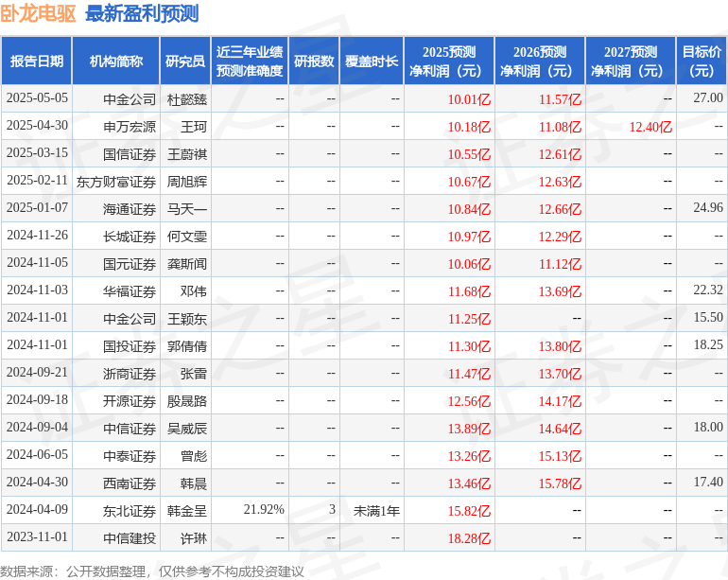This screenshot has width=728, height=580.
Task: Click target price 17.40
Action: 708,482
